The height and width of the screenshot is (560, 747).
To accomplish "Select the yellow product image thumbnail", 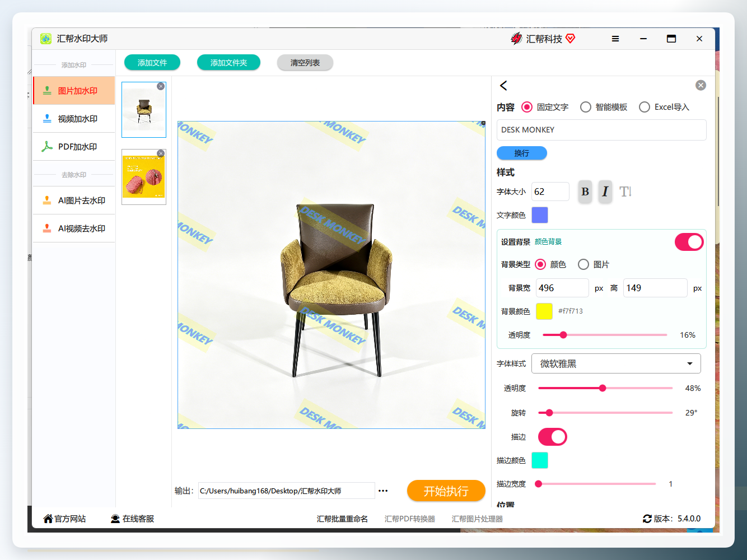I will coord(144,177).
